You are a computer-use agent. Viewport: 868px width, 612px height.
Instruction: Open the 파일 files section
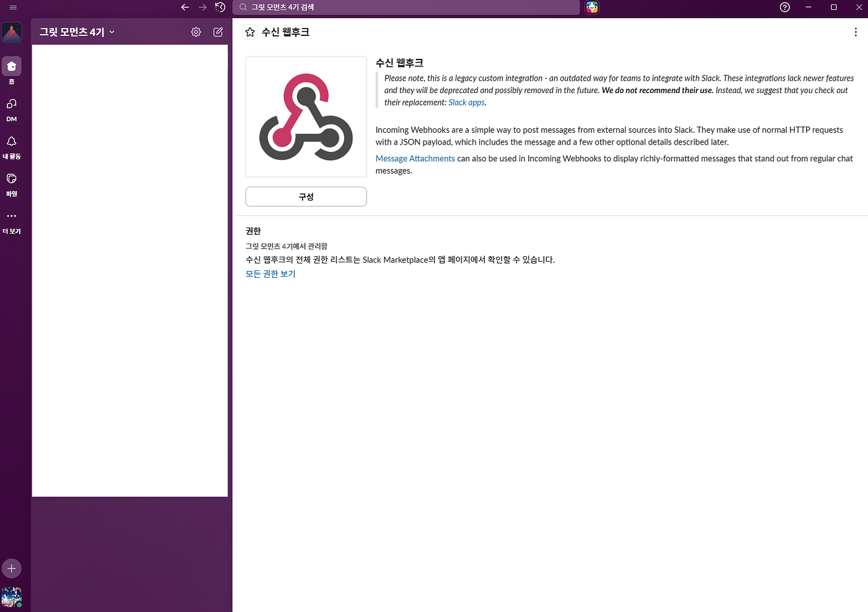(x=11, y=179)
